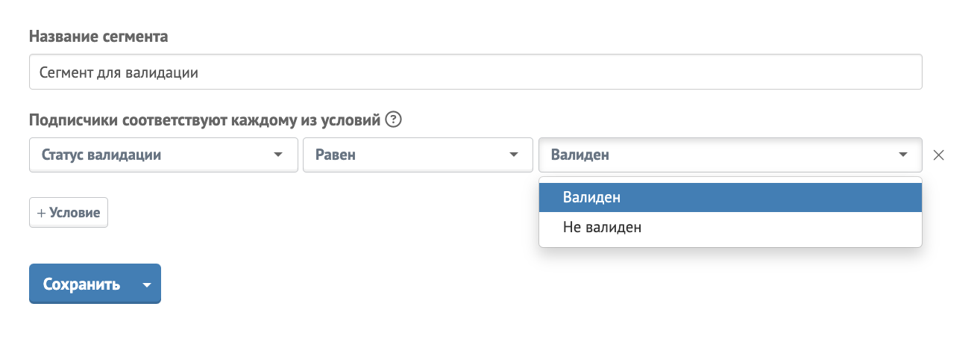The height and width of the screenshot is (339, 980).
Task: Click the Название сегмента label
Action: (98, 36)
